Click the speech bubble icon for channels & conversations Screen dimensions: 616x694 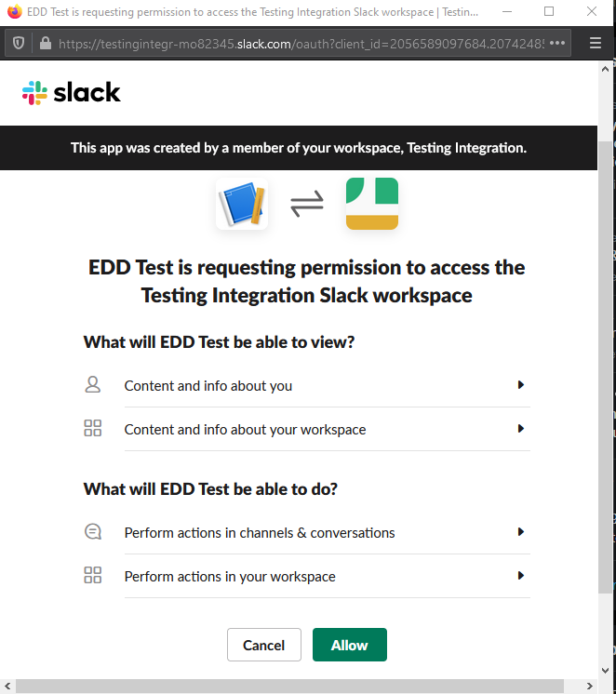click(x=92, y=532)
